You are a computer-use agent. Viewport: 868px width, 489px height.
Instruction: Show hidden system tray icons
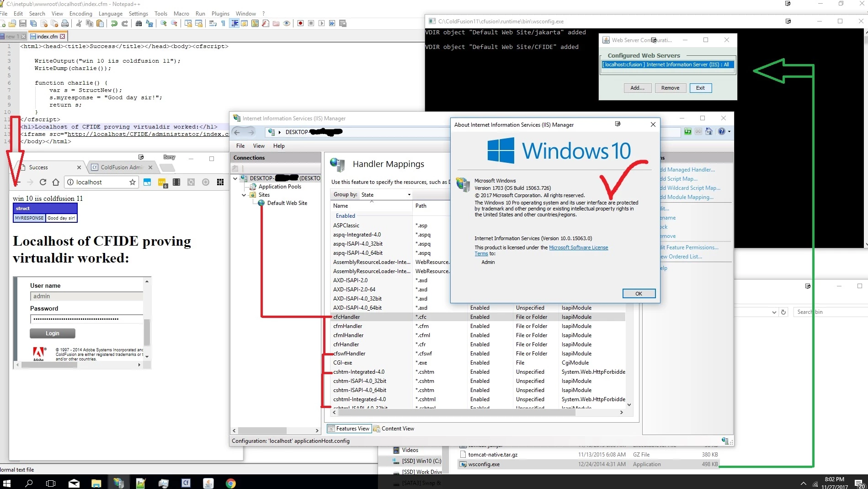click(x=803, y=483)
